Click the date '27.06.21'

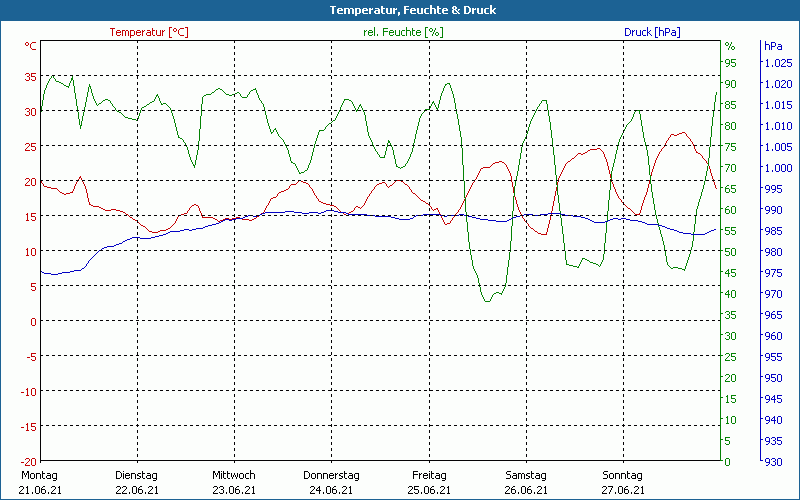(x=623, y=490)
